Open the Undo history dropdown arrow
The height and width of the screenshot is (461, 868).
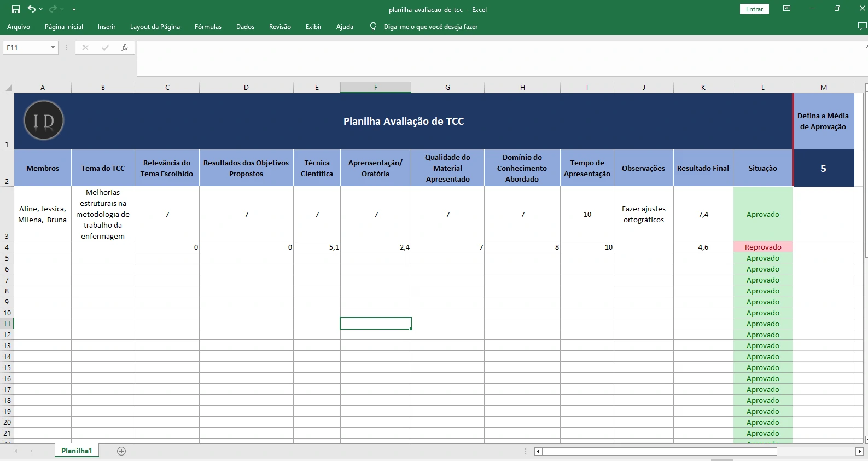pos(41,9)
